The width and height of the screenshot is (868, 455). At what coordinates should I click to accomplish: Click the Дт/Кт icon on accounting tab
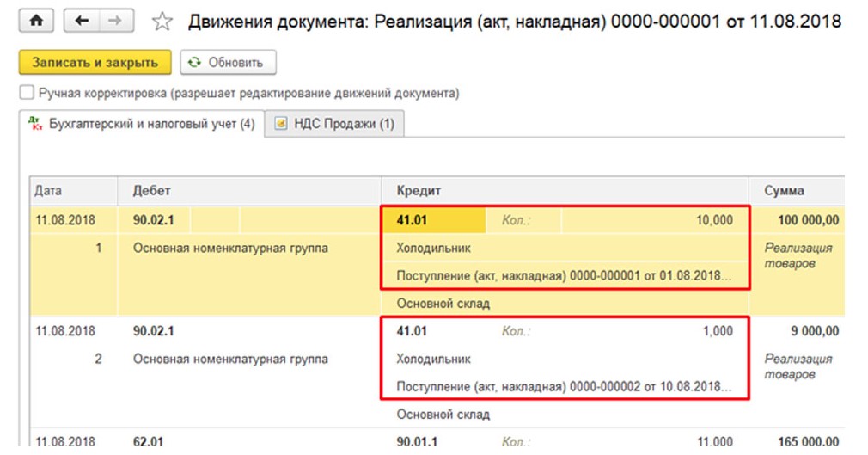pyautogui.click(x=35, y=124)
